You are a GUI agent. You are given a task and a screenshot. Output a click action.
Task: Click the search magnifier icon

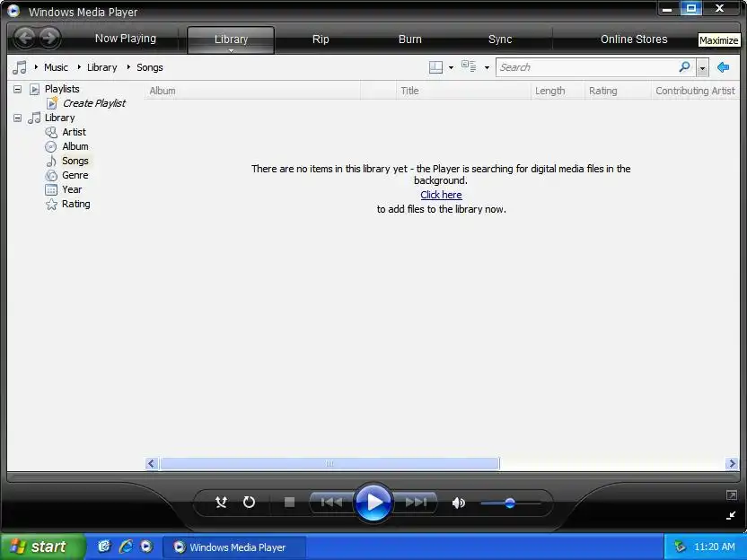pos(684,66)
